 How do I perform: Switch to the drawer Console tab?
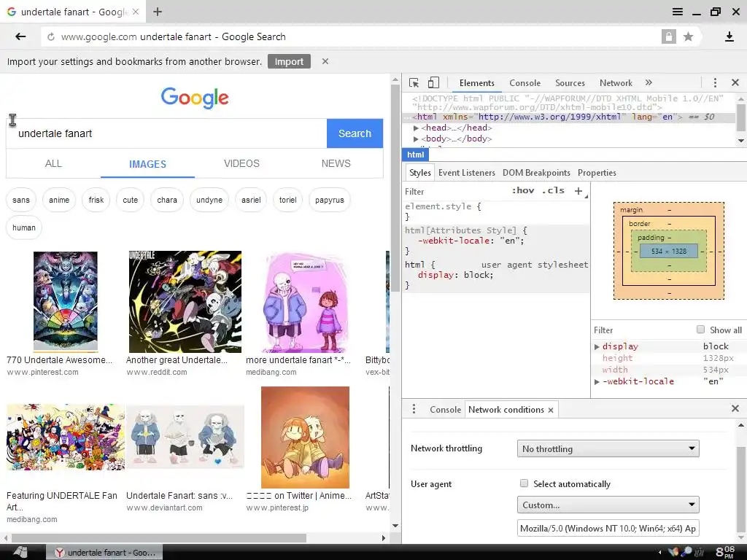[x=445, y=410]
